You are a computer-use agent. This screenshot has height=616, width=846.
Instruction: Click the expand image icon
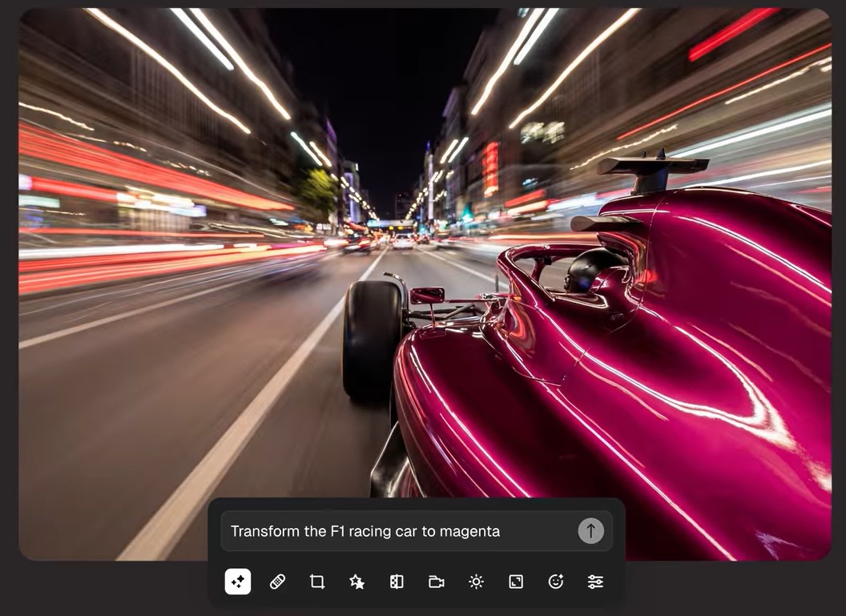pyautogui.click(x=516, y=582)
